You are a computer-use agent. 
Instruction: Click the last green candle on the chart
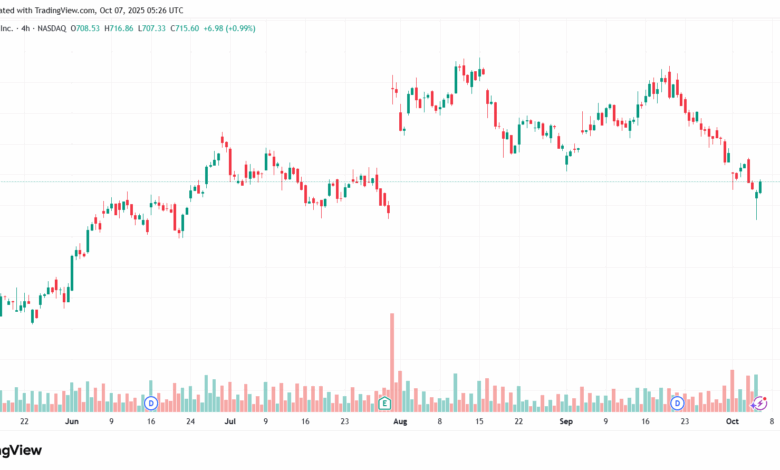(x=761, y=186)
